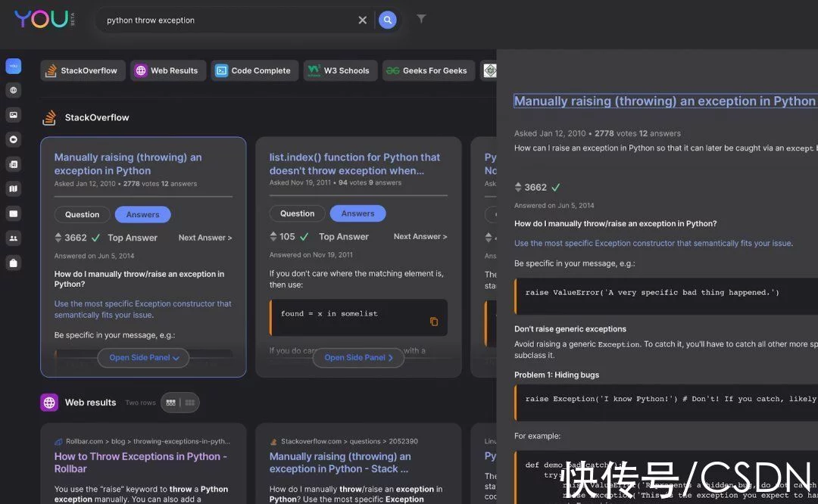This screenshot has height=504, width=818.
Task: Open the web globe sidebar icon
Action: click(x=14, y=90)
